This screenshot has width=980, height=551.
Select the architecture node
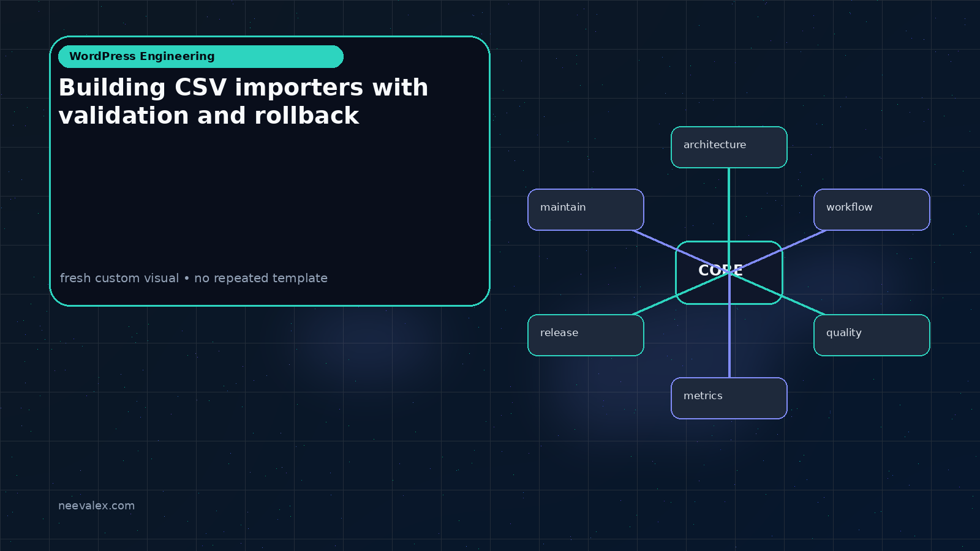pos(729,147)
